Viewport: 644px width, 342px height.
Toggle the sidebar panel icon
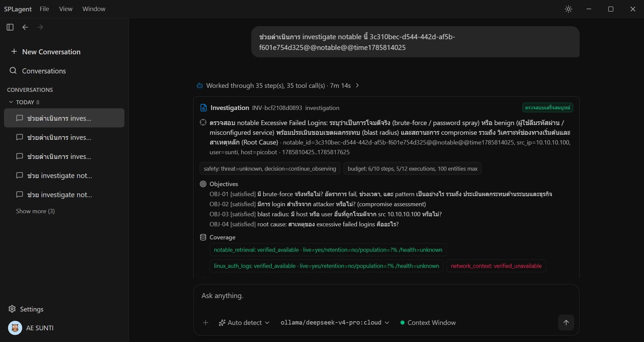pos(10,27)
